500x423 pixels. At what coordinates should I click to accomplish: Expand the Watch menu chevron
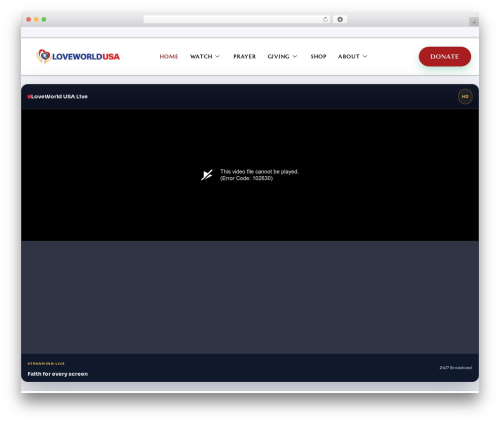coord(217,56)
